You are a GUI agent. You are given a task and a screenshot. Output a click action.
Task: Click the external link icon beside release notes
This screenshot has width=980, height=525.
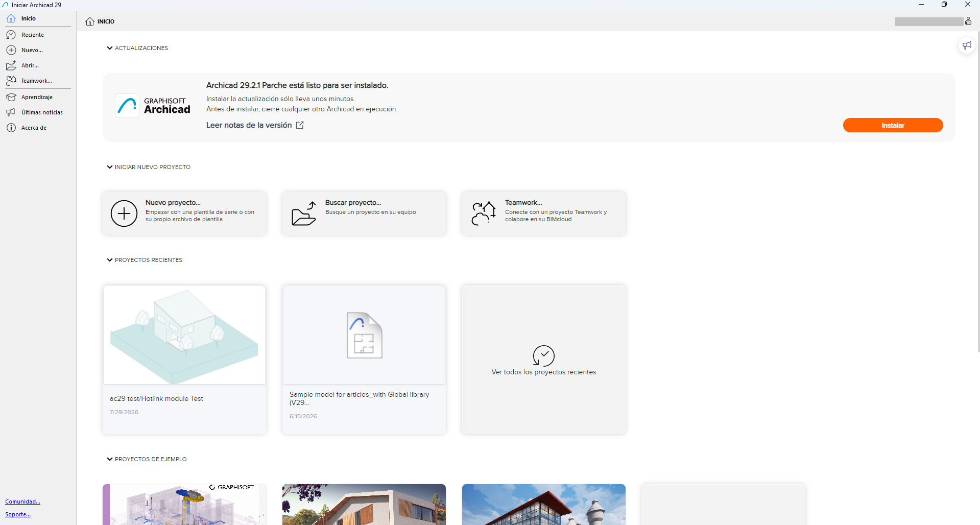[300, 125]
